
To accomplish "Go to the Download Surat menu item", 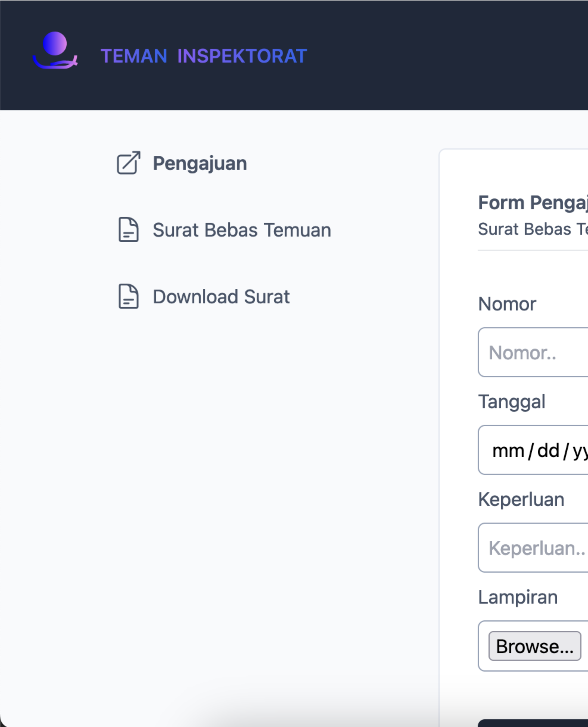I will tap(221, 297).
